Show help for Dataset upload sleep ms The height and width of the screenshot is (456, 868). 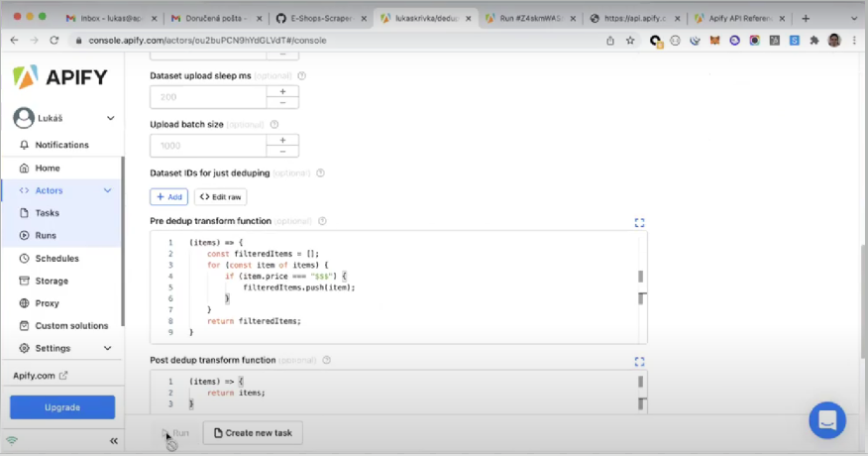(x=301, y=76)
